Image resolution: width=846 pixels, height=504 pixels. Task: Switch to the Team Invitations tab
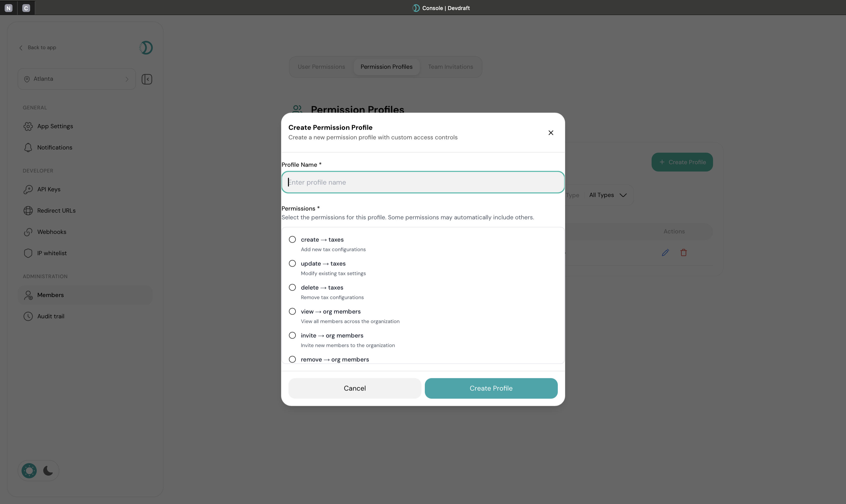tap(450, 67)
